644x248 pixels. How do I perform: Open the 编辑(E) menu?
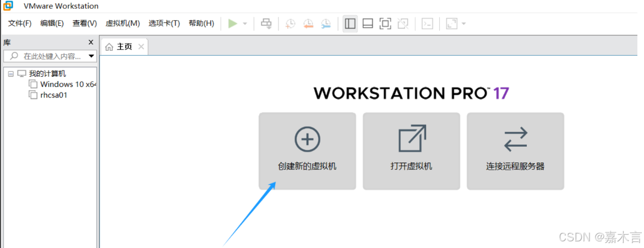click(x=52, y=24)
